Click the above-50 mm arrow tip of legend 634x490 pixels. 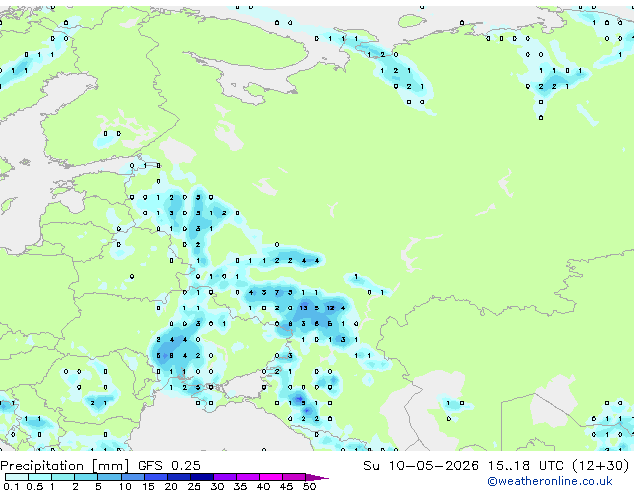[317, 478]
